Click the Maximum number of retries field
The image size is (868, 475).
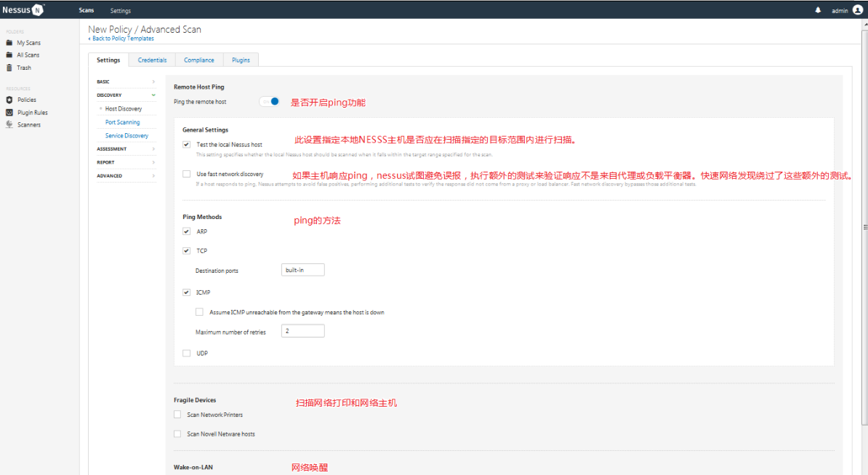click(x=303, y=331)
